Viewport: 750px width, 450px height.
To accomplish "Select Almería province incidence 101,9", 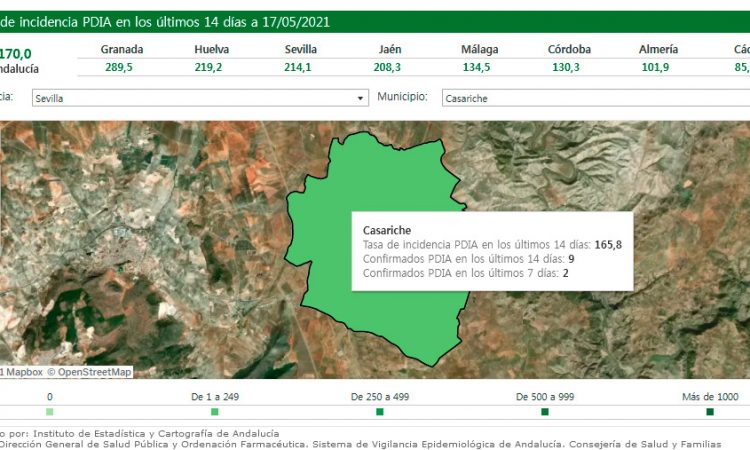I will (658, 67).
